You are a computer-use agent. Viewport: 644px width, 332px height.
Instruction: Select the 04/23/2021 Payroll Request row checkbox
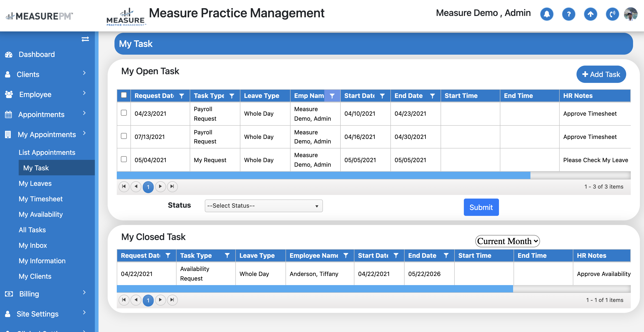point(124,113)
